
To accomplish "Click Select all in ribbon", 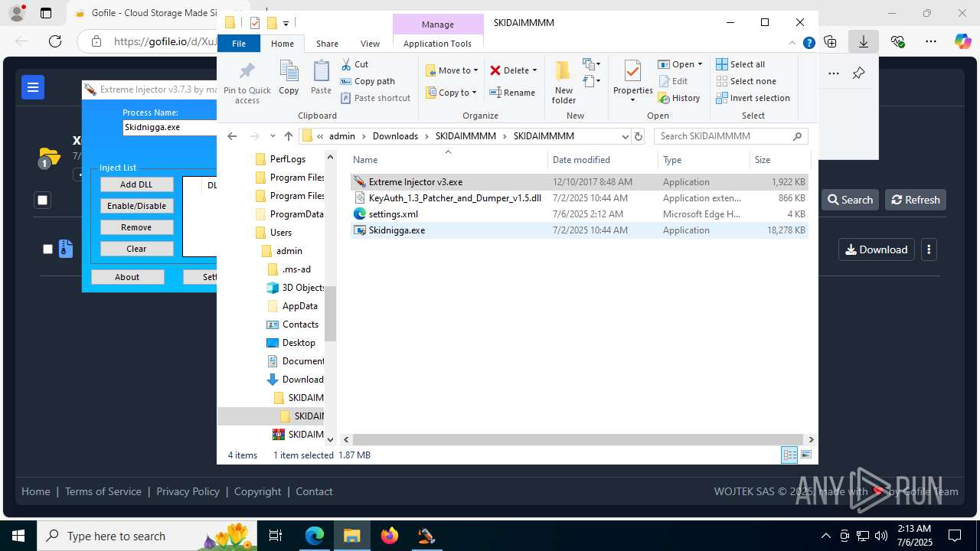I will [740, 64].
